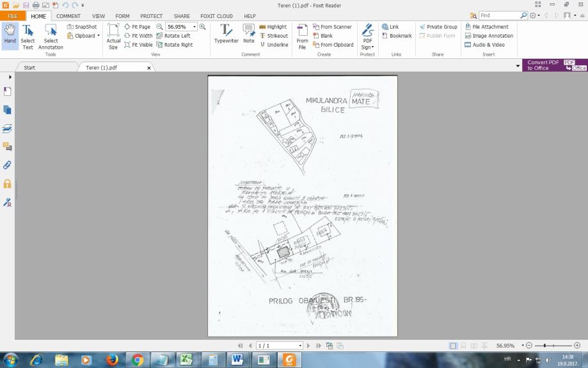Open the Security lock side panel
Screen dimensions: 588x368
point(7,184)
